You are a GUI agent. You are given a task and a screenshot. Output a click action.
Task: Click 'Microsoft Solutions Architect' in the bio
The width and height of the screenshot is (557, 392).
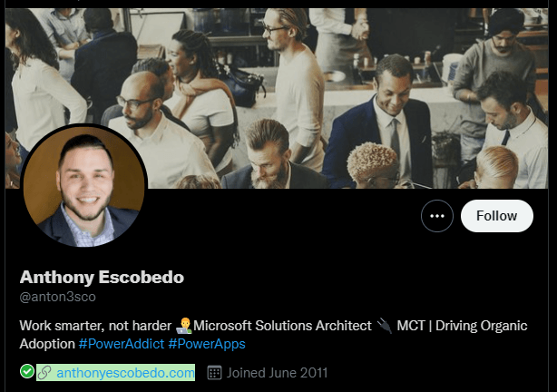tap(282, 326)
